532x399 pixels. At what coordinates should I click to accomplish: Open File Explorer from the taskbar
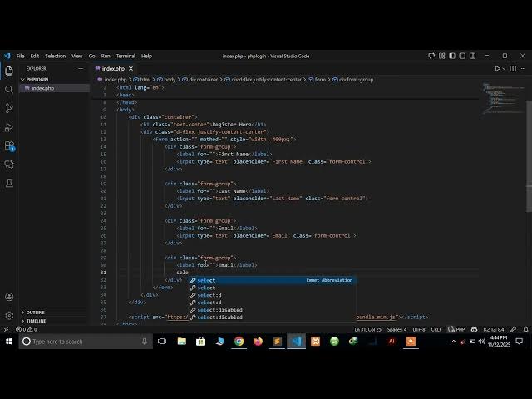tap(182, 342)
